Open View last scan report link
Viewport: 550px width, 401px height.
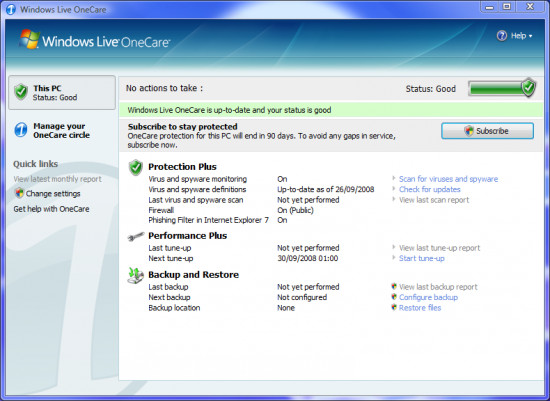434,200
